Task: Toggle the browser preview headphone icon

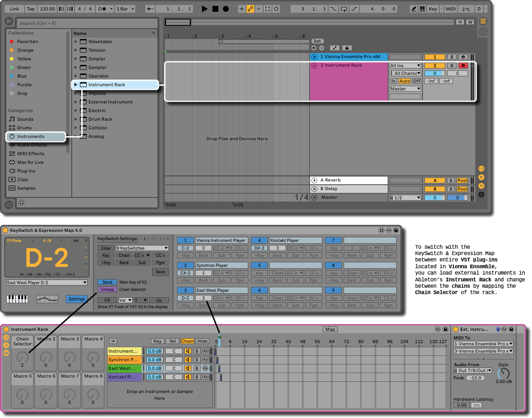Action: coord(22,203)
